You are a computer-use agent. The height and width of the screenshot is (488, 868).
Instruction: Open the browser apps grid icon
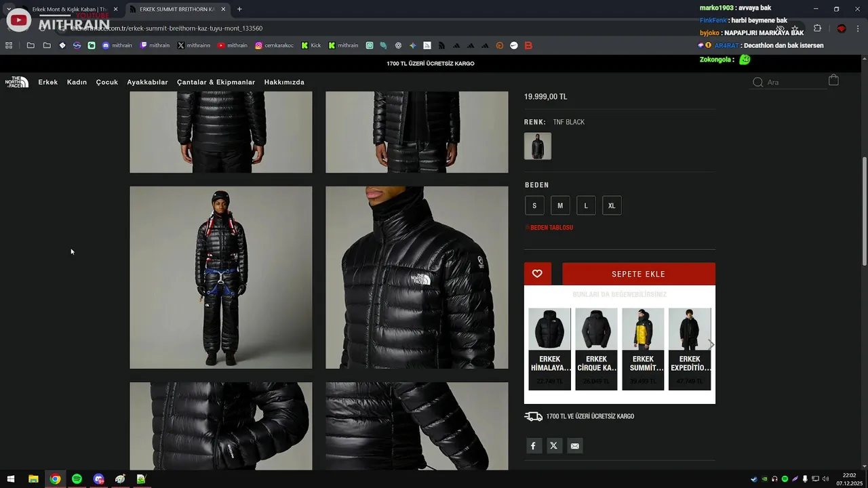tap(9, 45)
